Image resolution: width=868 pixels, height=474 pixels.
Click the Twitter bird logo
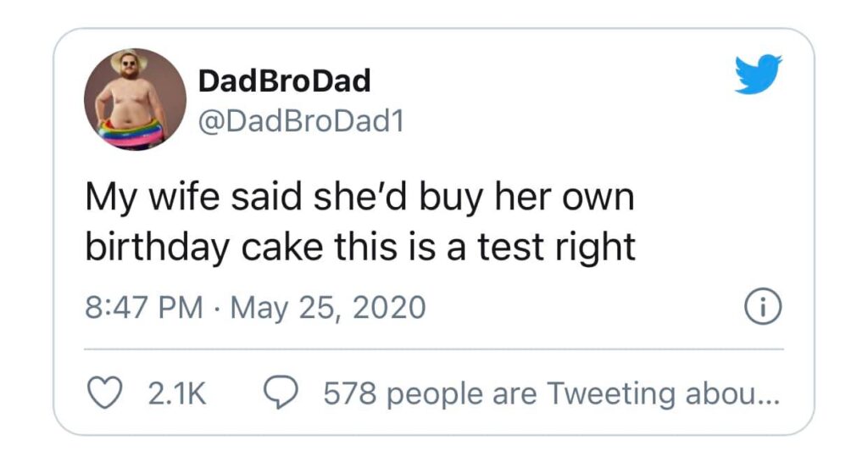[758, 74]
